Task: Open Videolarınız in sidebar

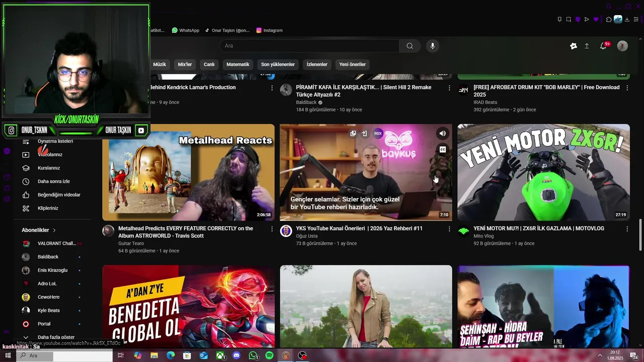Action: tap(50, 154)
